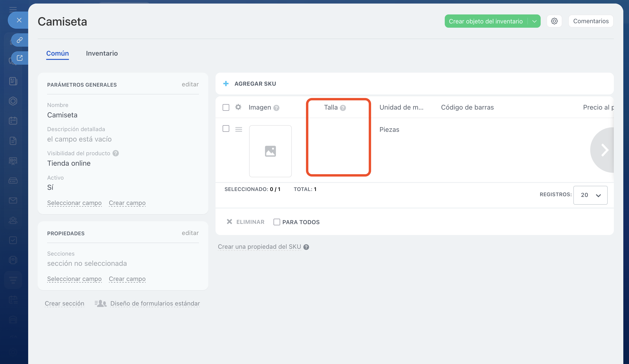Switch to the Inventario tab
Screen dimensions: 629x364
(102, 53)
